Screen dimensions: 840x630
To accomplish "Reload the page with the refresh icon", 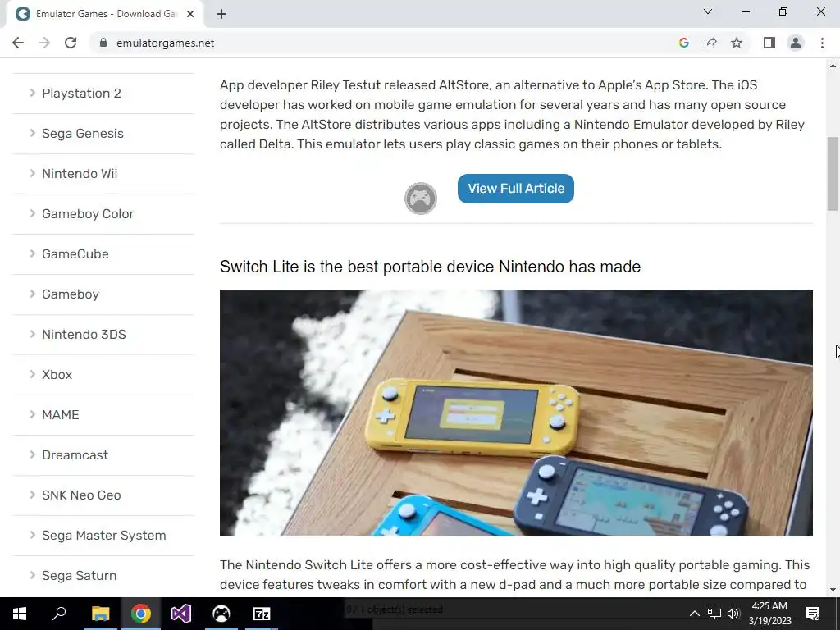I will [71, 43].
